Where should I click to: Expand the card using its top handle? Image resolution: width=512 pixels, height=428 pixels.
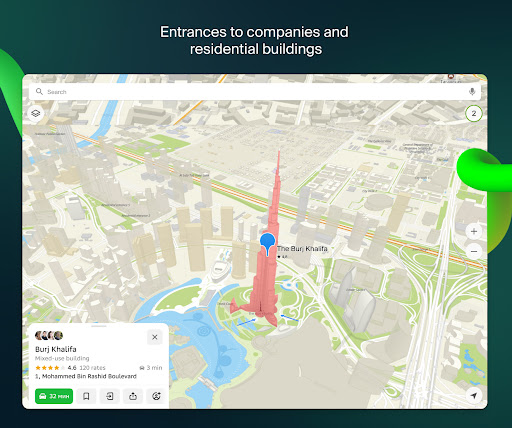(x=99, y=326)
